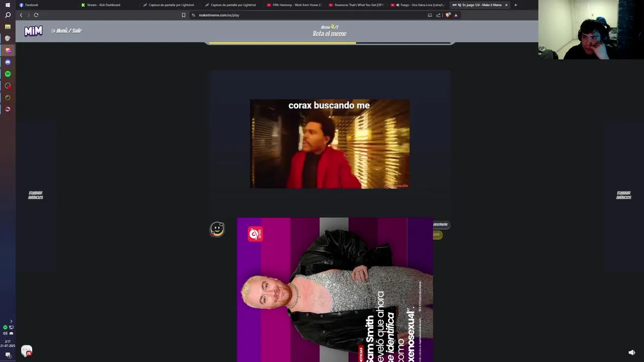The width and height of the screenshot is (644, 362).
Task: Open the taskbar search magnifier
Action: pos(8,15)
